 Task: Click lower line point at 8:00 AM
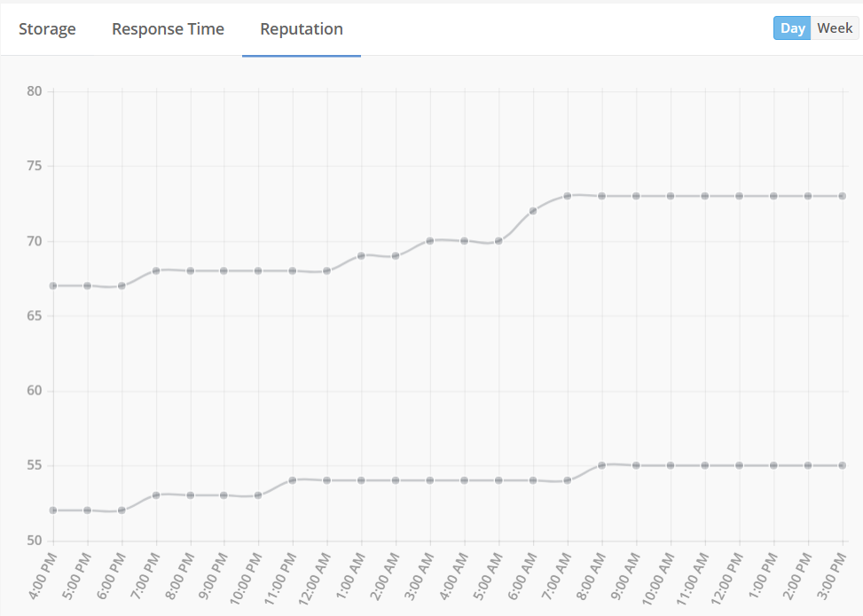coord(601,465)
